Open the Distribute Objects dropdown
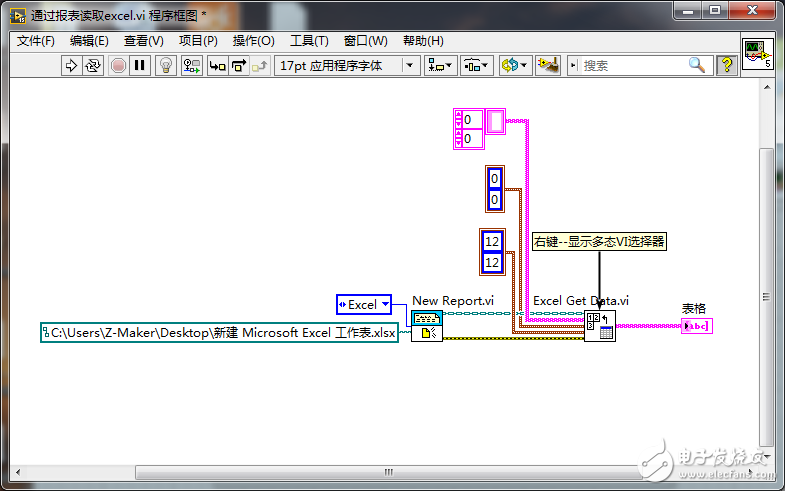Image resolution: width=785 pixels, height=491 pixels. pos(476,66)
